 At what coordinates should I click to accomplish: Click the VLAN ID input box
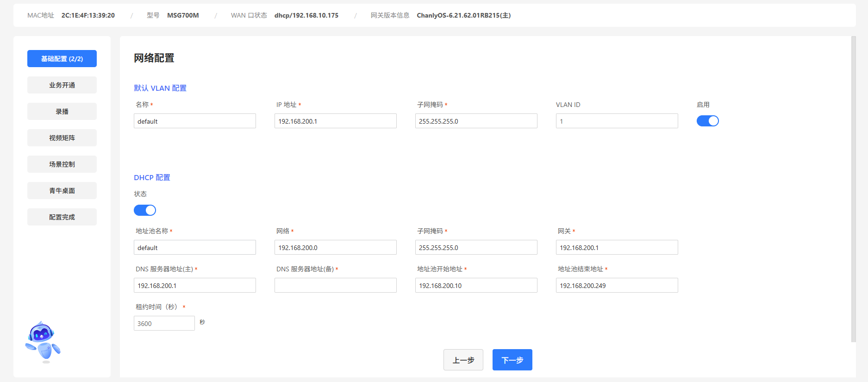[x=617, y=121]
